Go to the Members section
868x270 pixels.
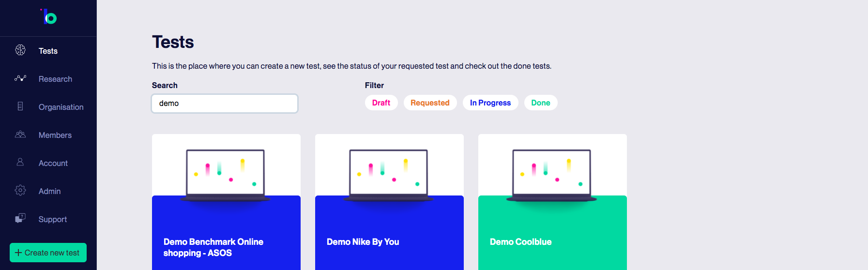(55, 135)
